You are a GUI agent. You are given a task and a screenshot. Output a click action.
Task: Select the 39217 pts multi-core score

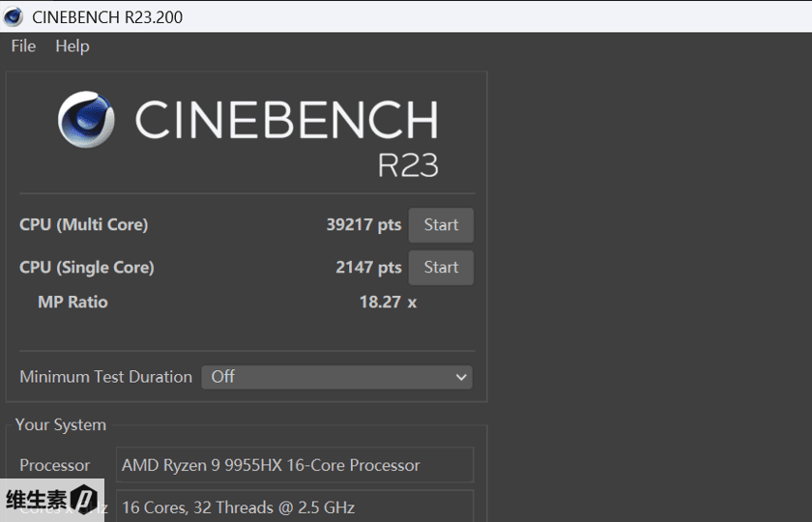(363, 225)
